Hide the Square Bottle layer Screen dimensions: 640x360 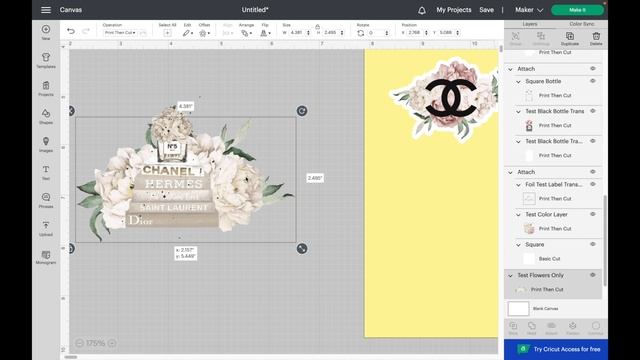[593, 81]
